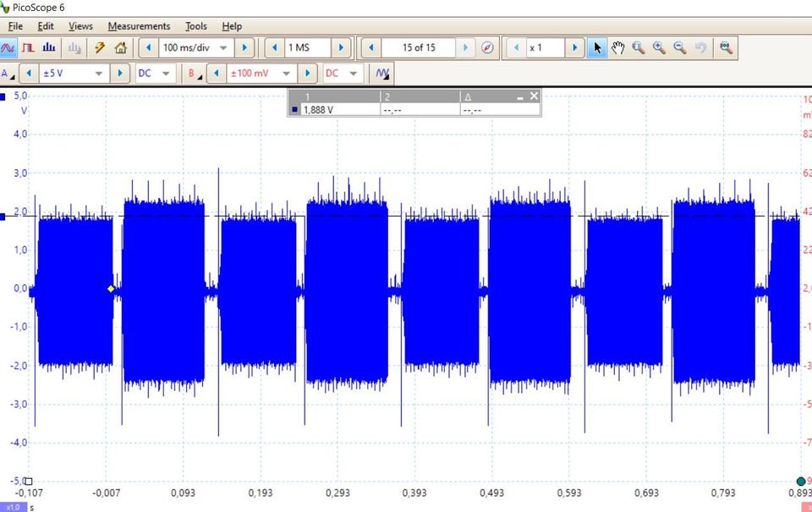The image size is (812, 512).
Task: Click the Auto setup lightning icon
Action: coord(100,47)
